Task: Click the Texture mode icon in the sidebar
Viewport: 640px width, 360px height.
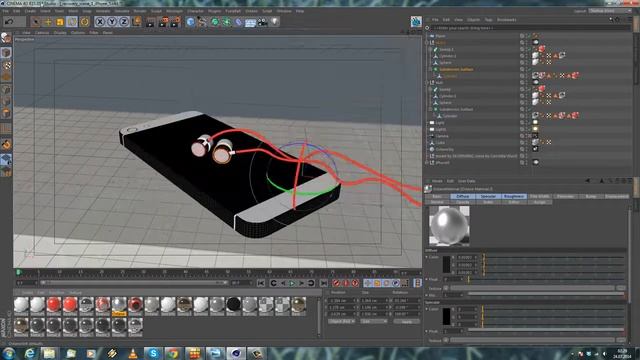Action: coord(6,65)
